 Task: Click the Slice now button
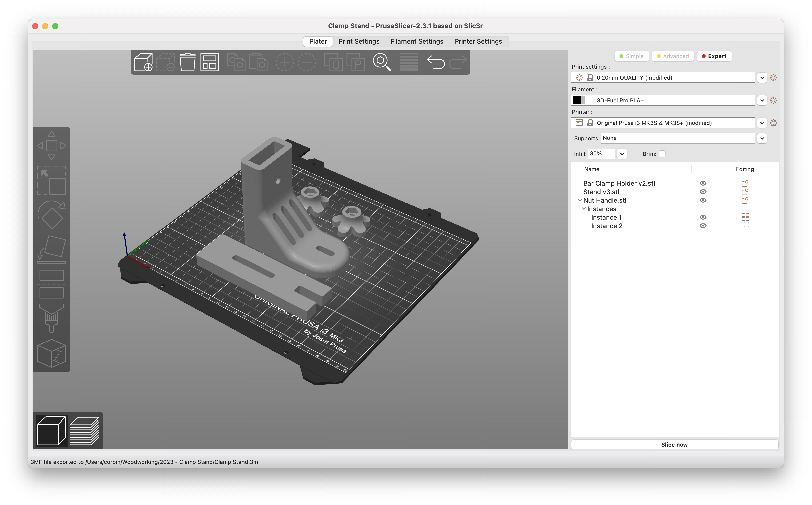(674, 445)
